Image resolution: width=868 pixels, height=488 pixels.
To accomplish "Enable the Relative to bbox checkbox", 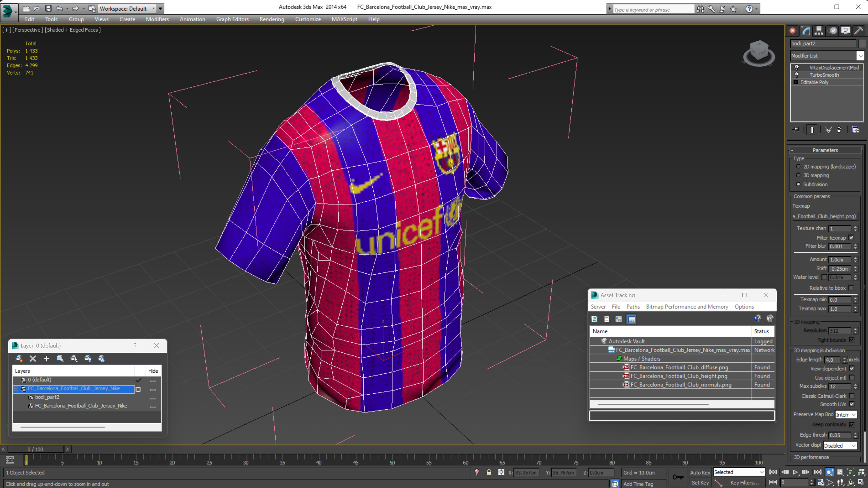I will [851, 288].
